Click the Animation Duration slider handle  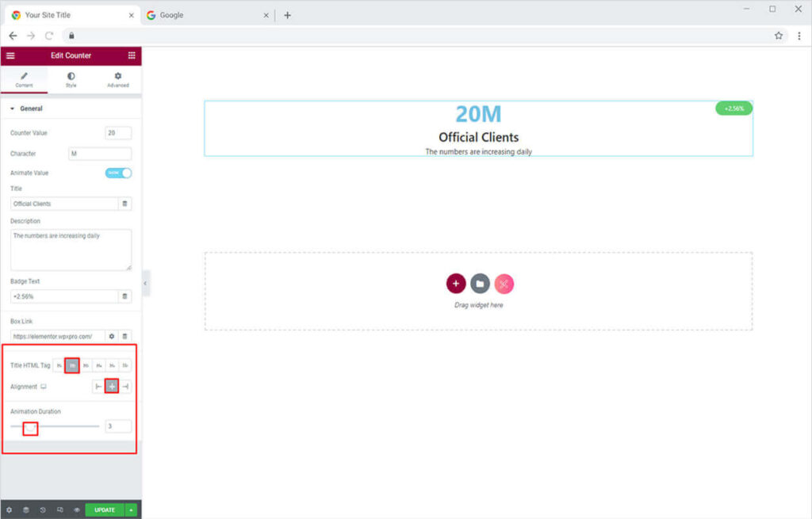click(30, 428)
